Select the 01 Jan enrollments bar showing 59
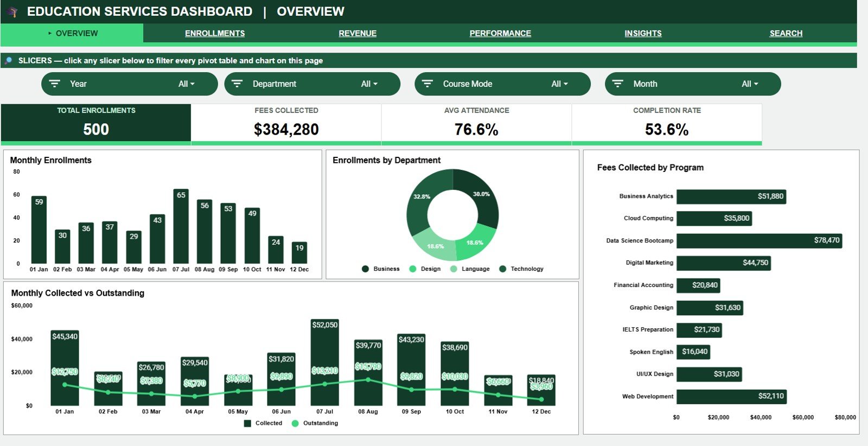Screen dimensions: 868x446 click(39, 230)
